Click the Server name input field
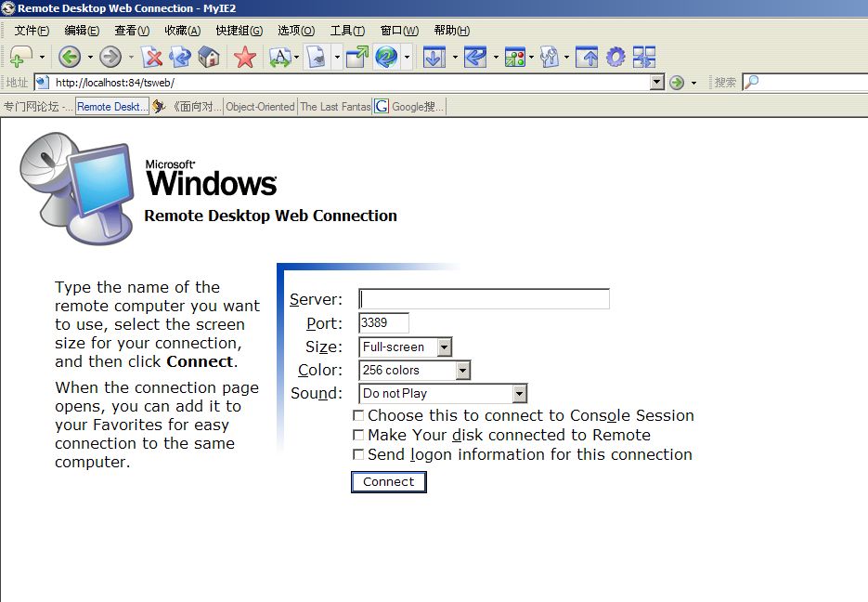This screenshot has height=602, width=868. point(484,299)
